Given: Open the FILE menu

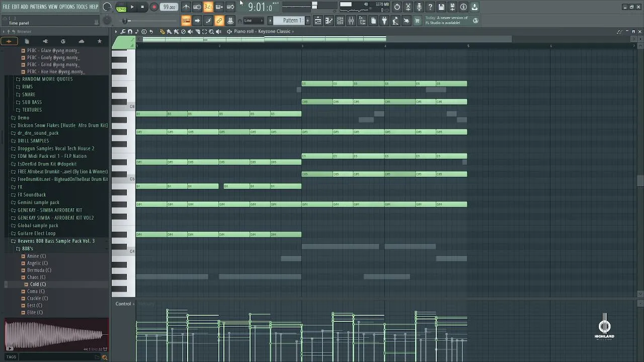Looking at the screenshot, I should click(x=7, y=7).
